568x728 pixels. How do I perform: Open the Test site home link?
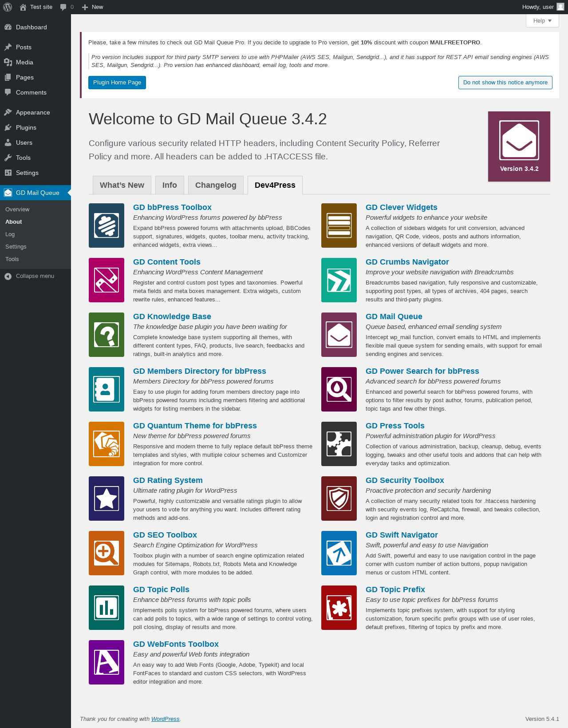click(x=36, y=7)
